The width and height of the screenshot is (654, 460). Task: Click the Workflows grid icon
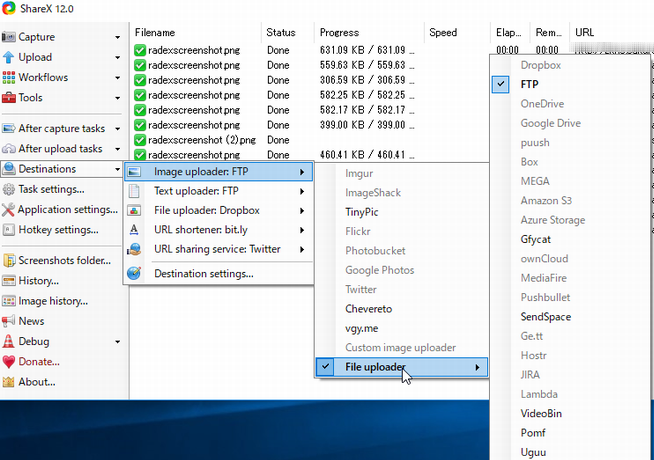pos(9,77)
